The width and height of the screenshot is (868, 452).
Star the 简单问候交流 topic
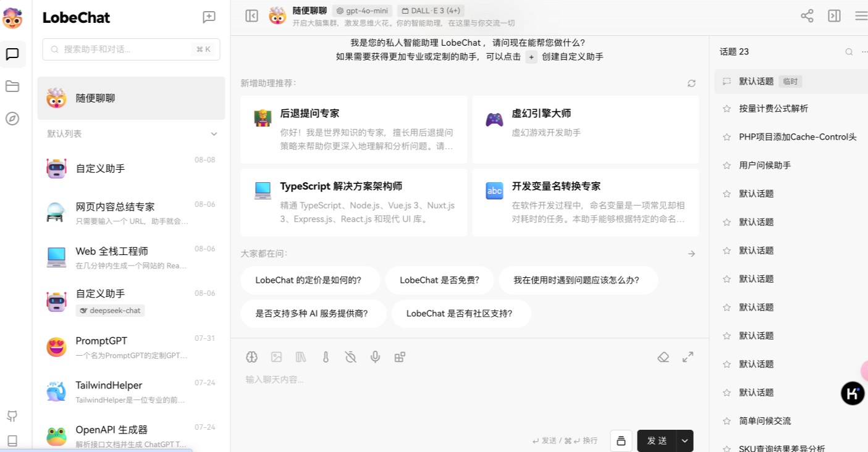[x=727, y=421]
